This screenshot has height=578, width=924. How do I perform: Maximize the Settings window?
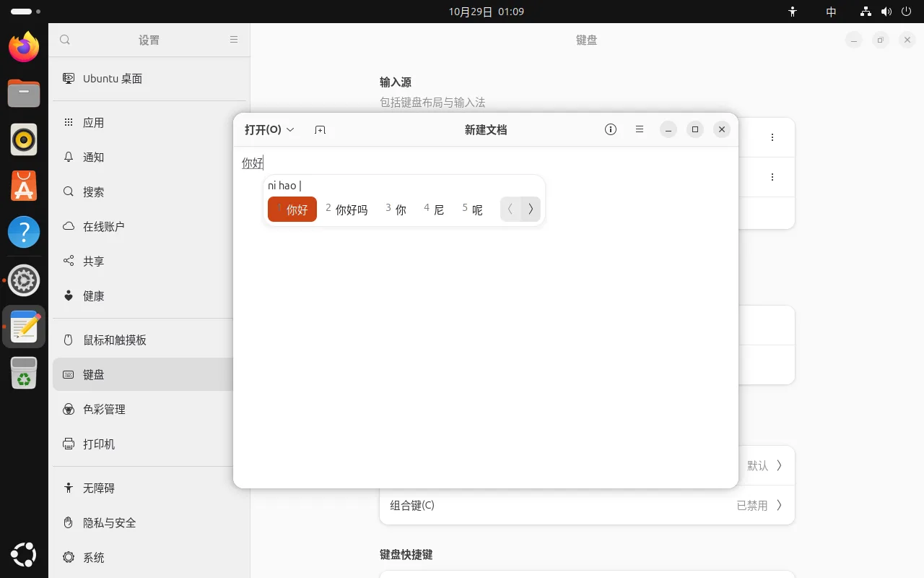(880, 40)
